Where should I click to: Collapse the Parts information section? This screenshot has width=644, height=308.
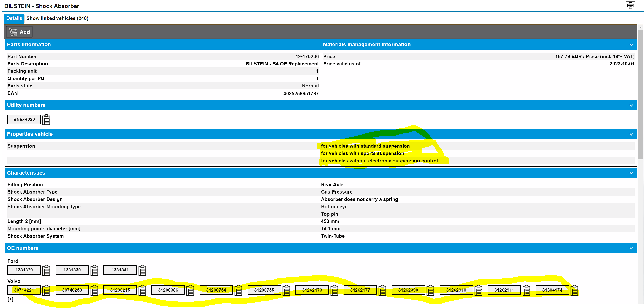pyautogui.click(x=631, y=45)
